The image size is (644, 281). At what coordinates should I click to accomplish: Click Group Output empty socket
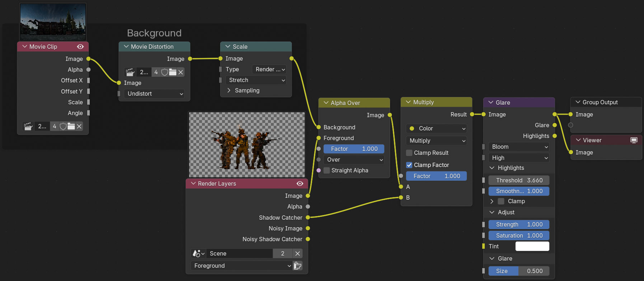pyautogui.click(x=570, y=125)
